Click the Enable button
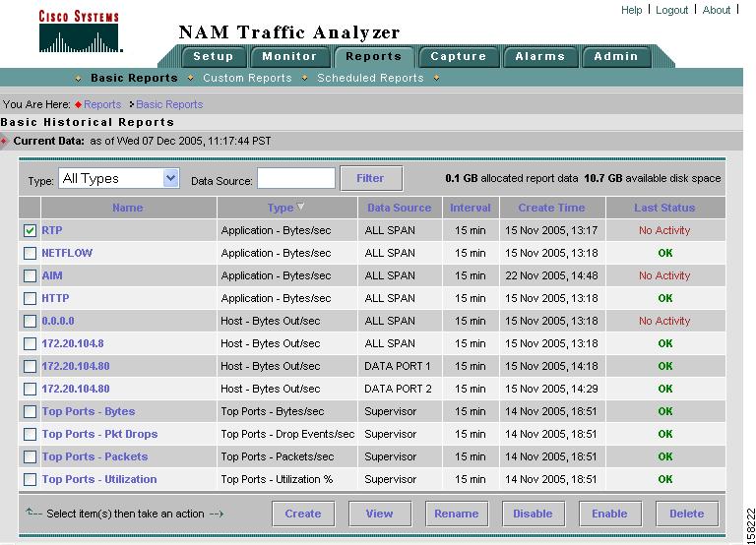 (x=610, y=514)
